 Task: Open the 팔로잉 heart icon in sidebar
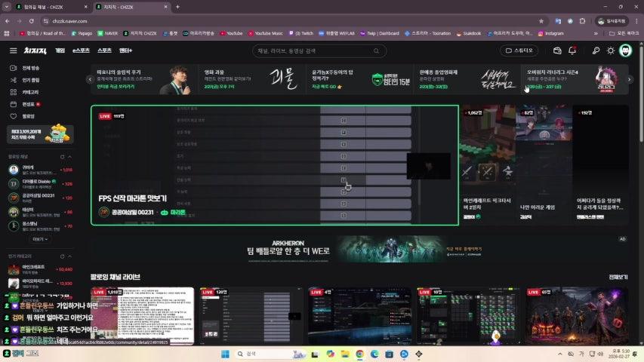[13, 116]
